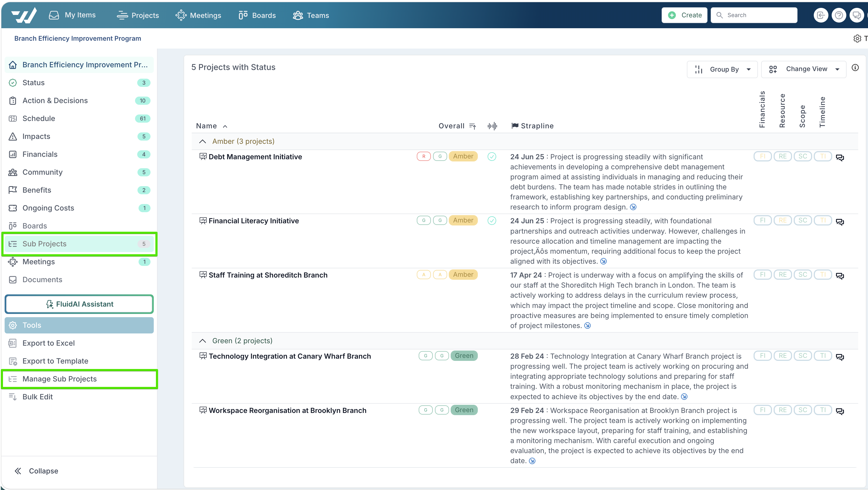Toggle the green checkmark on Financial Literacy Initiative

492,221
